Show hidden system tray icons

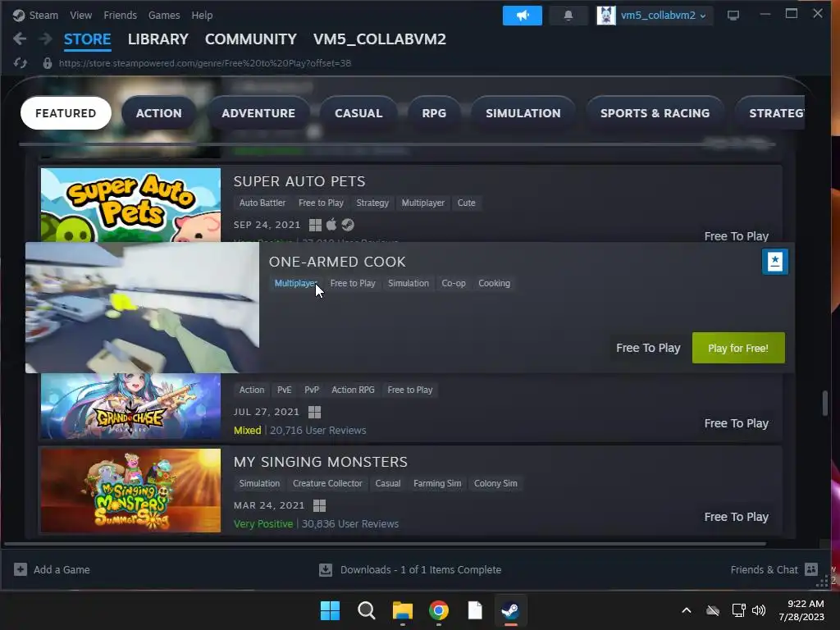click(687, 610)
